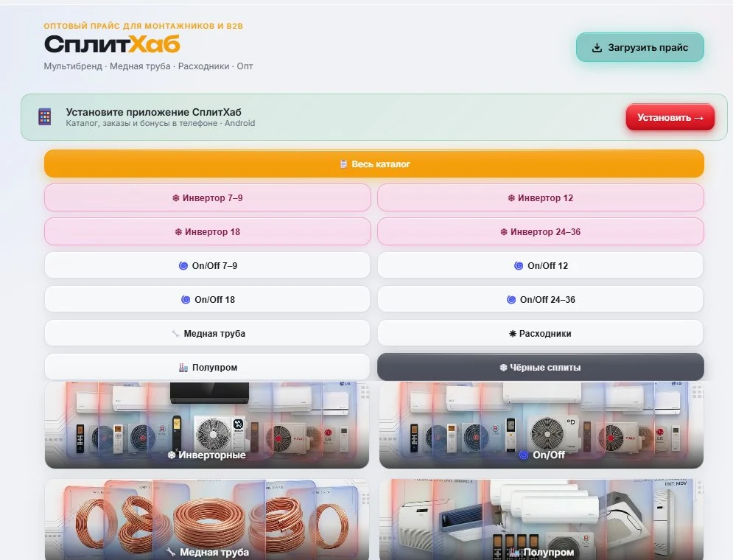
Task: Open the Медная труба copper coils card
Action: coord(206,519)
